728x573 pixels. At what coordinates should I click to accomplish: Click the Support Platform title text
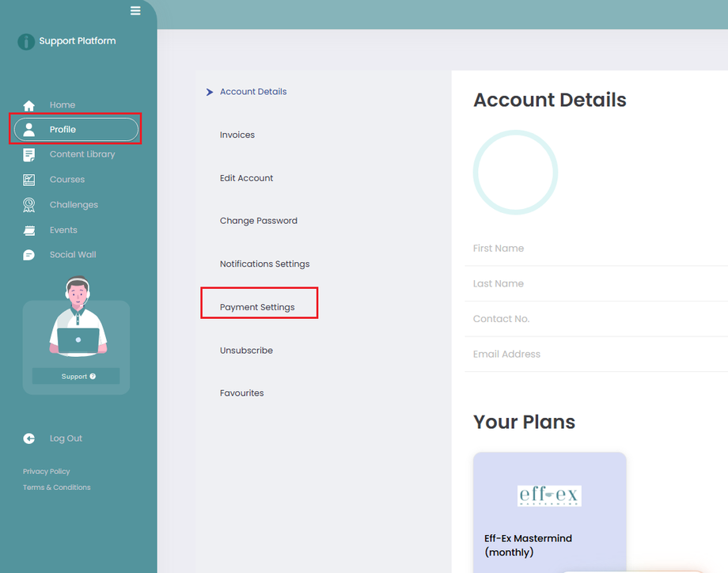click(x=77, y=41)
